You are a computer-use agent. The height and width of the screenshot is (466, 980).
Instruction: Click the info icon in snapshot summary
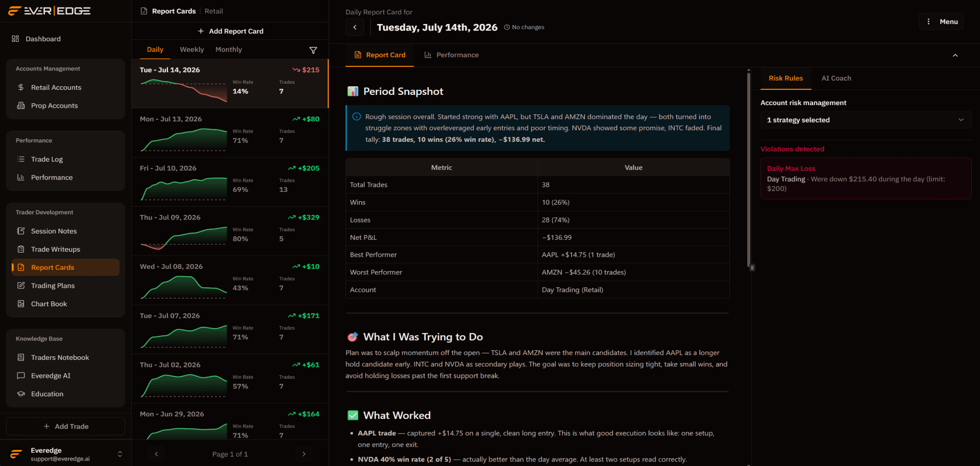(x=357, y=117)
